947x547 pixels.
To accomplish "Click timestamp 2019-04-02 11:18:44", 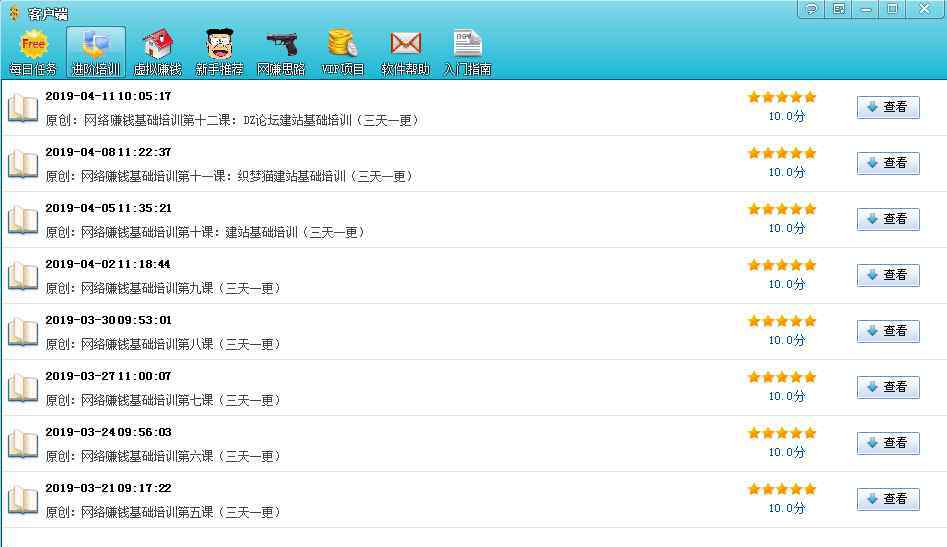I will (x=109, y=264).
